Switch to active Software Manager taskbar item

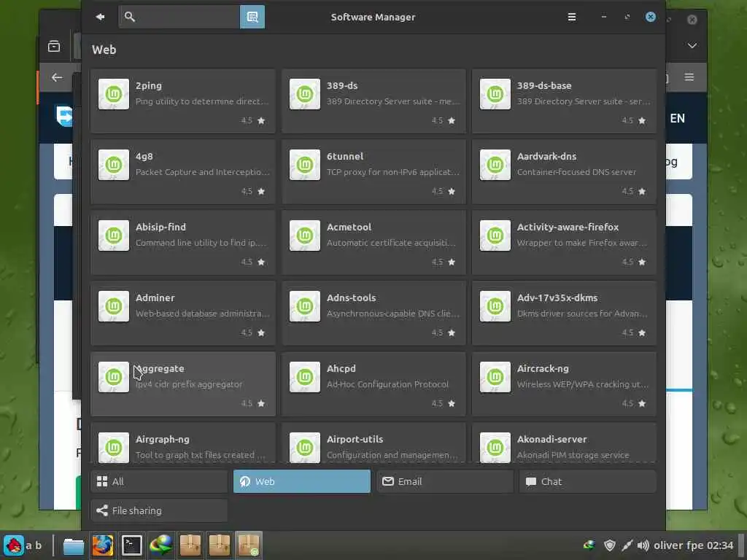[x=248, y=545]
